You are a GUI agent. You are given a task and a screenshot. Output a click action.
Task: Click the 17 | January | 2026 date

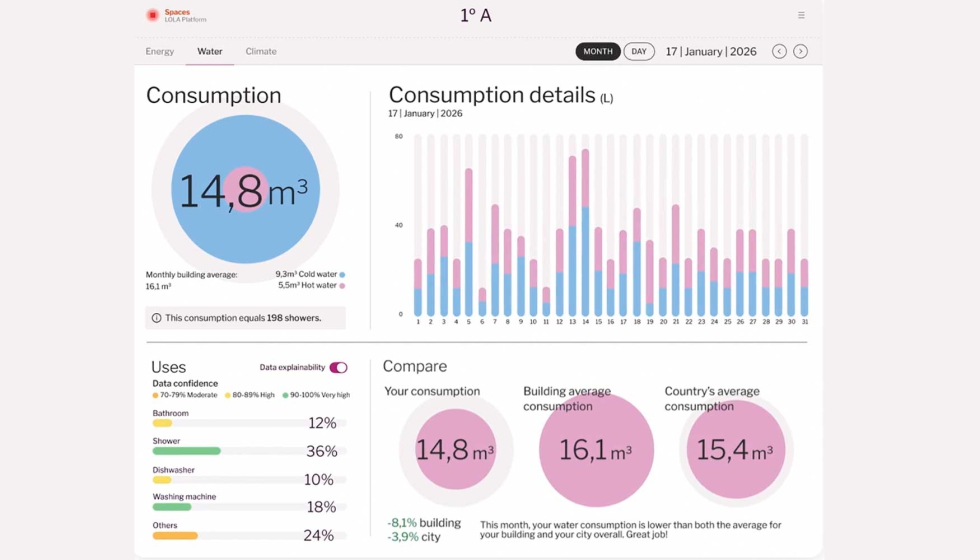coord(711,51)
